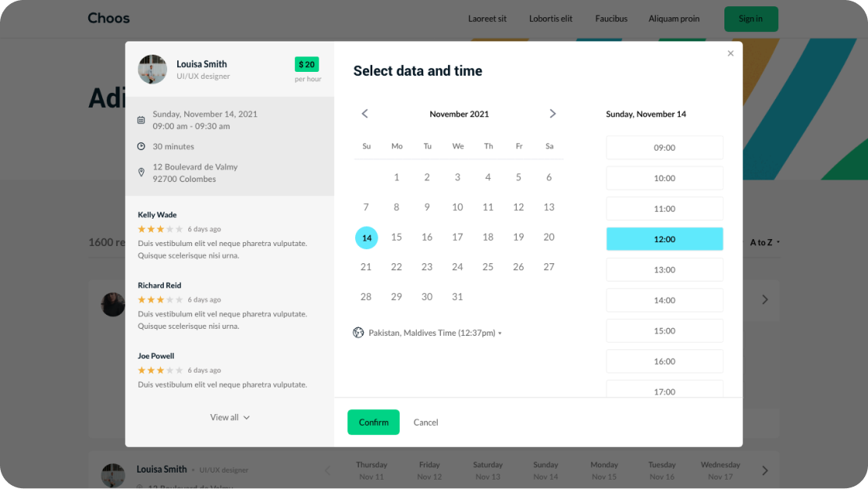Screen dimensions: 868x489
Task: Close the booking dialog with X
Action: 731,54
